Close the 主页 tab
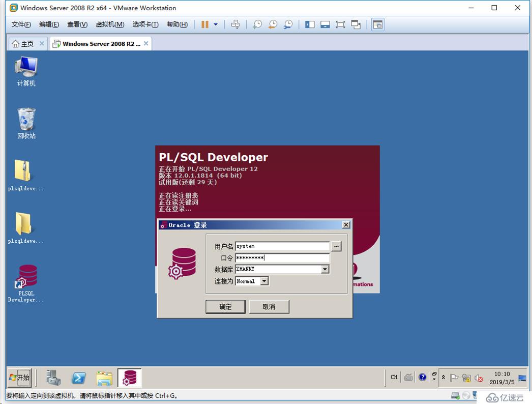532x404 pixels. 42,43
